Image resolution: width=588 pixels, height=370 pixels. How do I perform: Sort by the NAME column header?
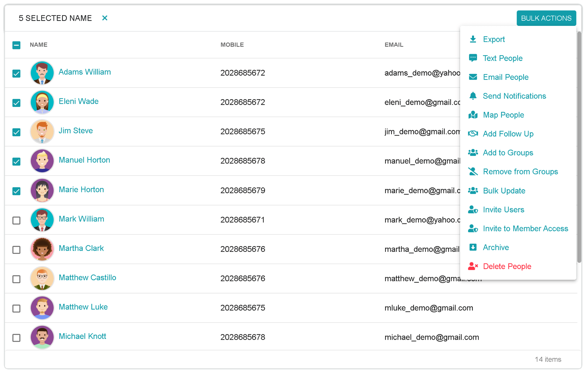point(39,45)
